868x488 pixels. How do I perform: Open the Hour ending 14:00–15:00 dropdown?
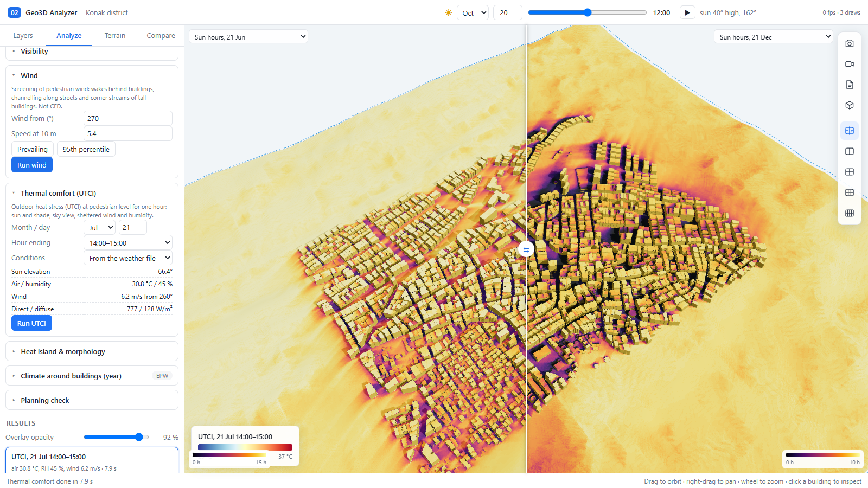[128, 243]
